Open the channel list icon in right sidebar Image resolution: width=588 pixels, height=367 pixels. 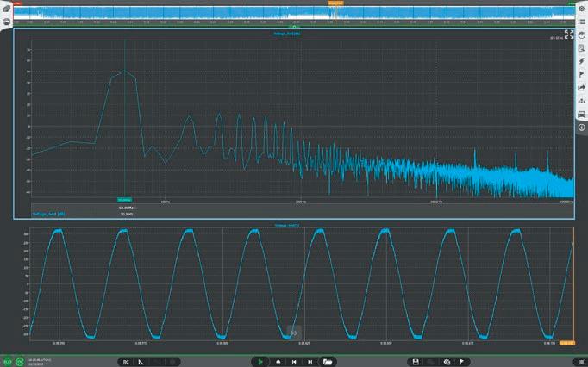pos(582,22)
